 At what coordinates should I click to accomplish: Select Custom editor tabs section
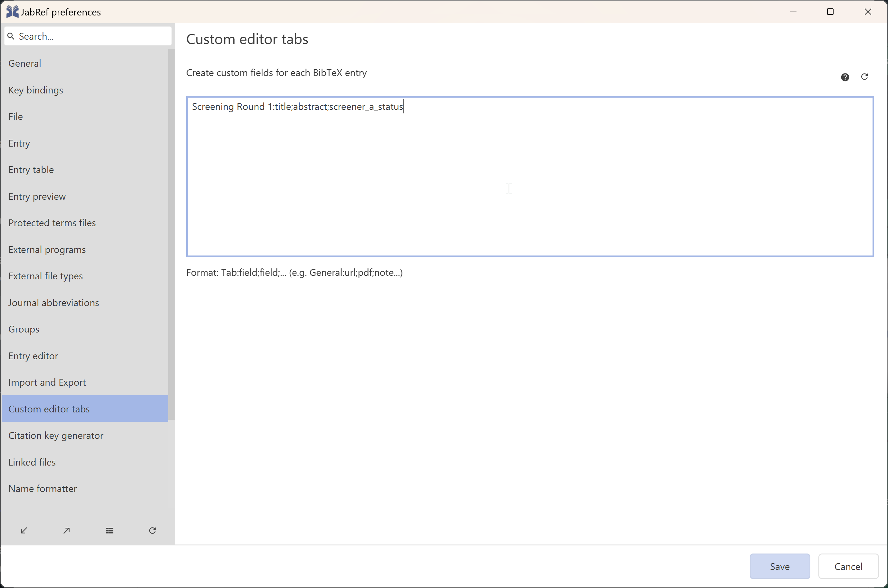click(85, 409)
